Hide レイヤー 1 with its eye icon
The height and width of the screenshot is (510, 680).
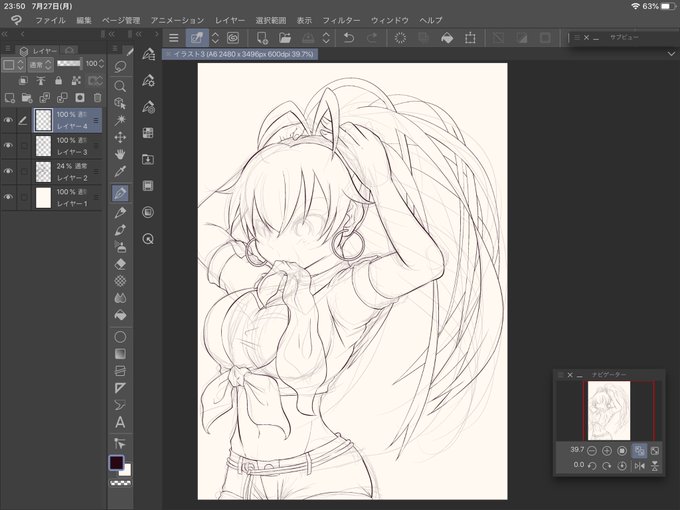click(8, 197)
